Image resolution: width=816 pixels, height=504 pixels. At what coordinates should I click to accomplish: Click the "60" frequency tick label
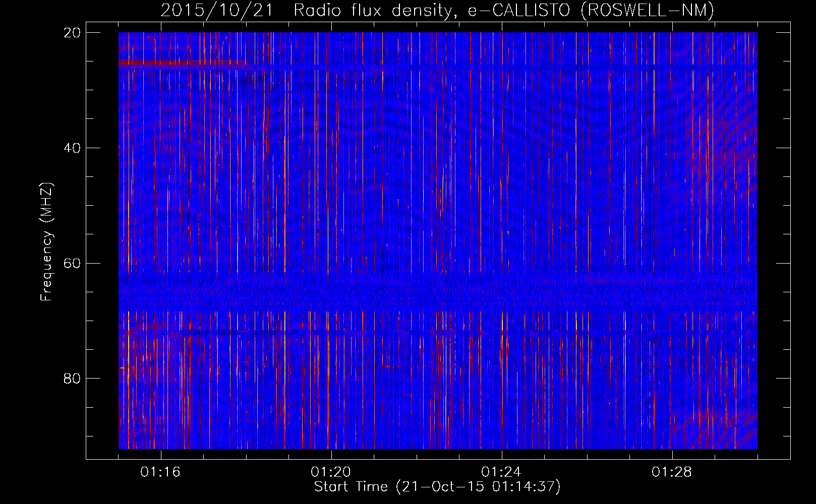coord(73,263)
